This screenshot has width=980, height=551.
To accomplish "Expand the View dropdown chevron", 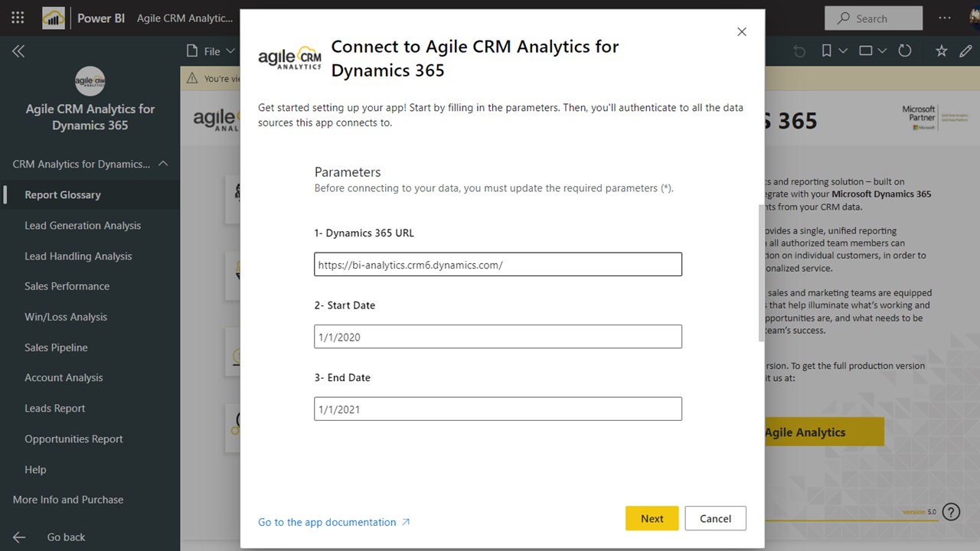I will (x=882, y=51).
